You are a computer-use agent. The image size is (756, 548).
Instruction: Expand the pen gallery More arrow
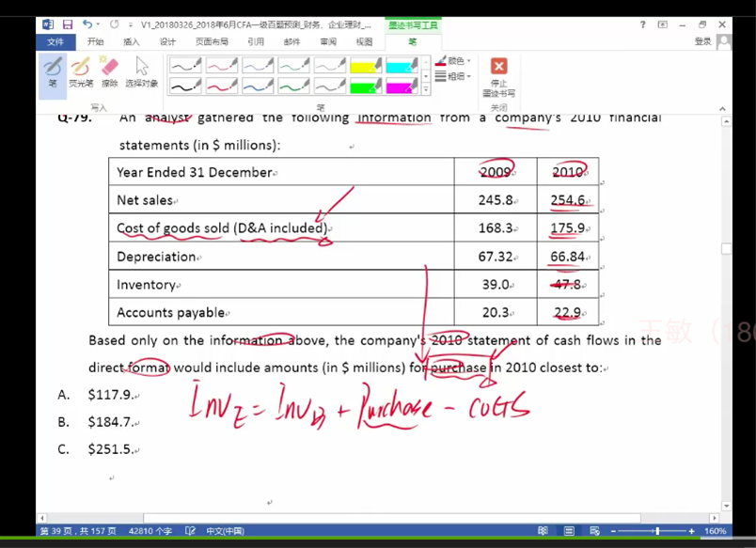tap(426, 89)
